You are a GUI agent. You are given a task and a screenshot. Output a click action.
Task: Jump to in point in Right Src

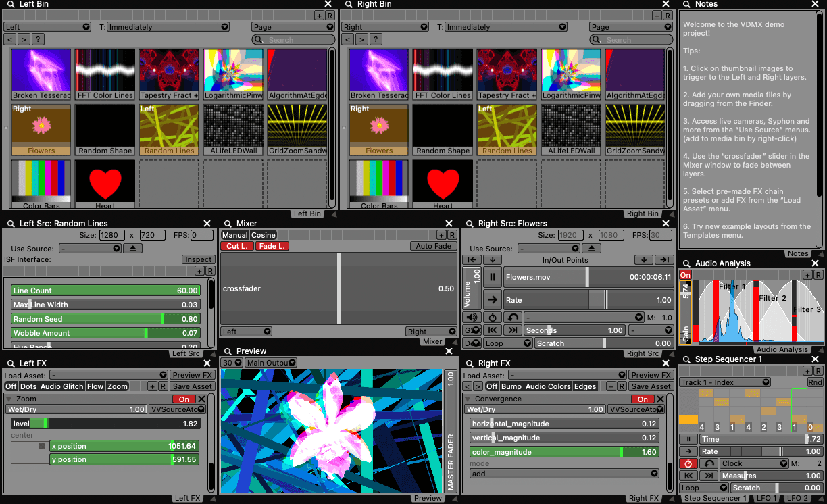pyautogui.click(x=472, y=260)
